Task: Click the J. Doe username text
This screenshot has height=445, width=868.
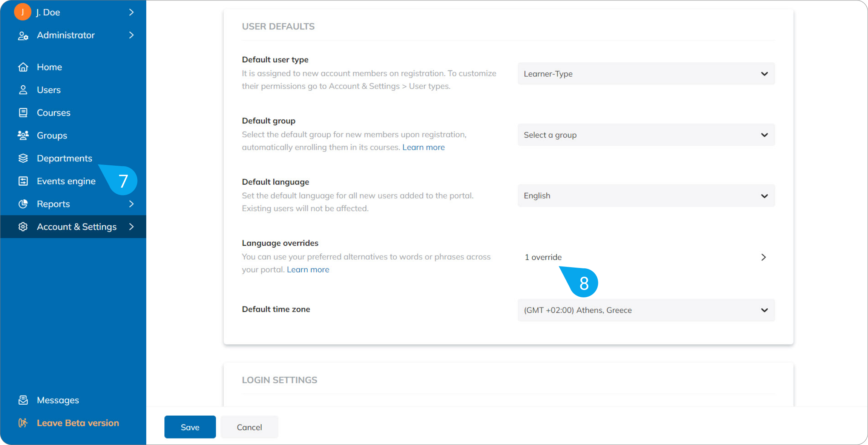Action: (48, 12)
